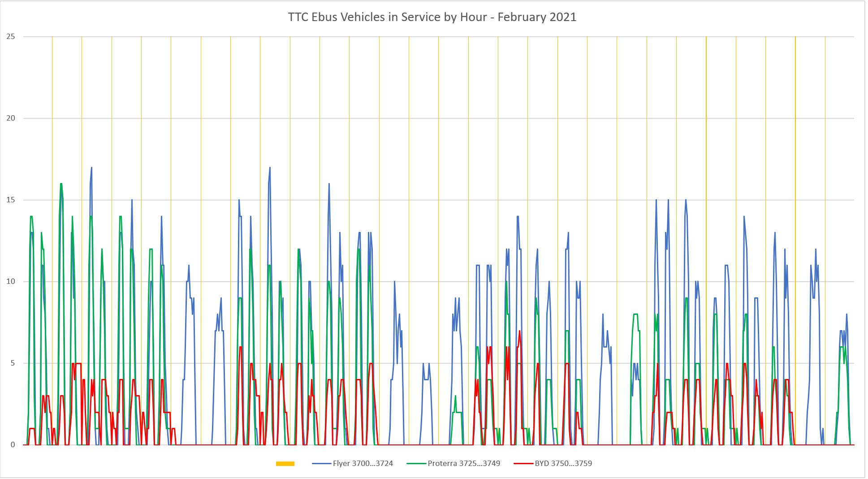Click the blue Flyer legend line marker
The height and width of the screenshot is (479, 868).
[321, 464]
